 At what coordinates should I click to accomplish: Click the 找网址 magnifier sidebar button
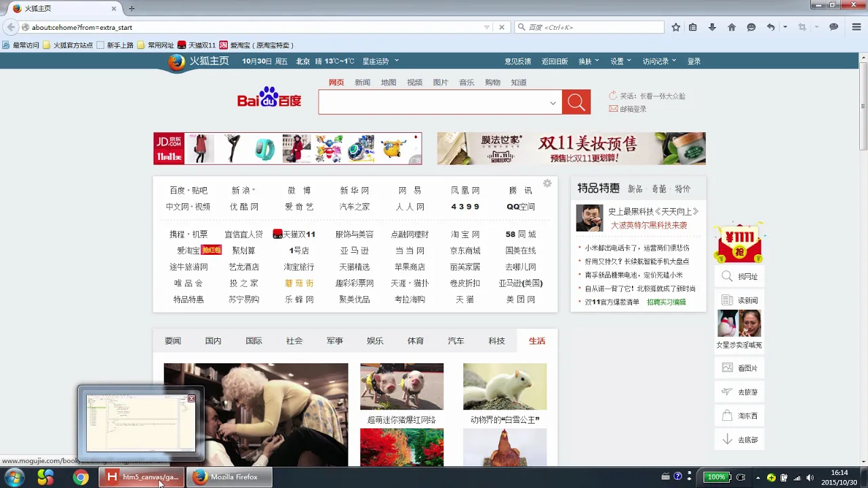tap(739, 277)
